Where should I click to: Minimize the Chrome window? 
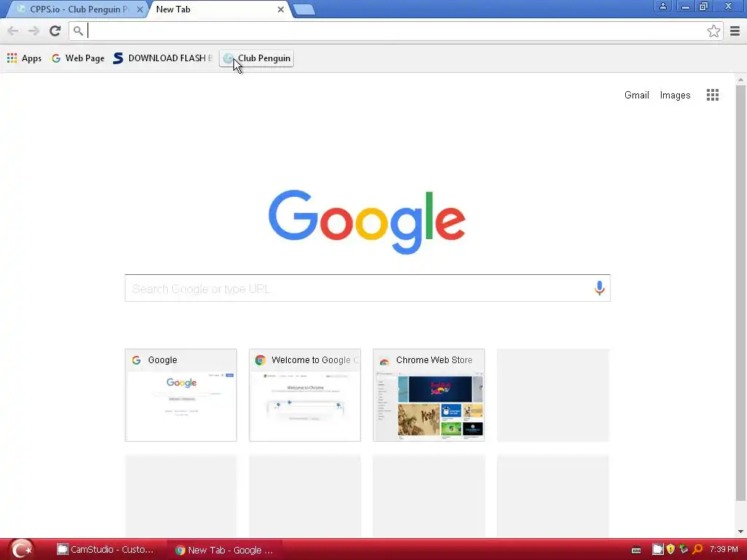tap(685, 7)
